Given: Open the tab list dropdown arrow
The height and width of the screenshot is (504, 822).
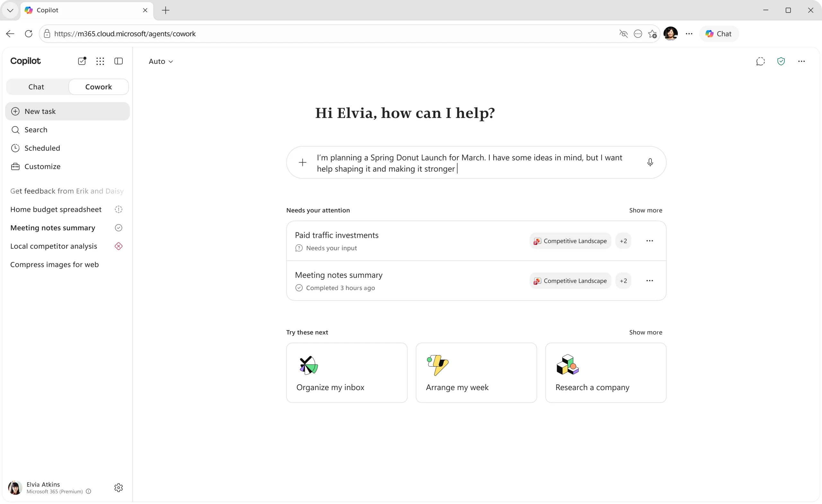Looking at the screenshot, I should 10,10.
